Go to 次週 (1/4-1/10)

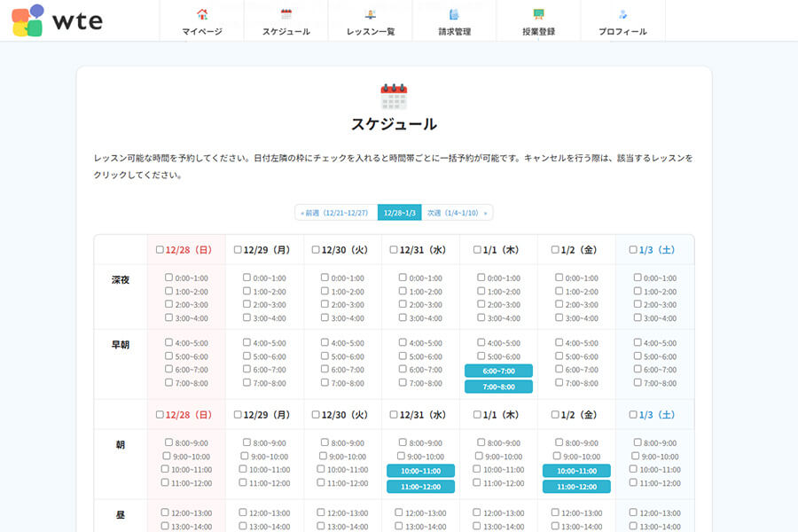[459, 212]
